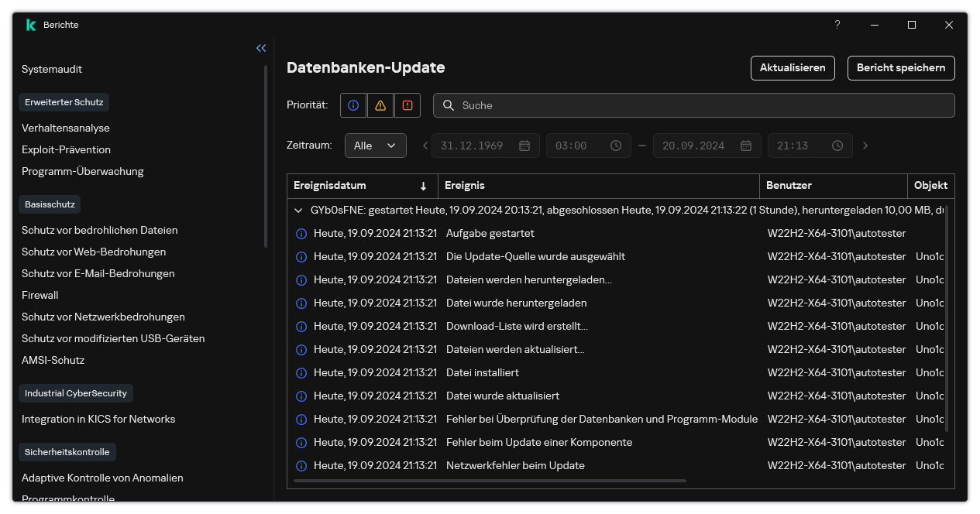Open Firewall report in sidebar

click(40, 295)
